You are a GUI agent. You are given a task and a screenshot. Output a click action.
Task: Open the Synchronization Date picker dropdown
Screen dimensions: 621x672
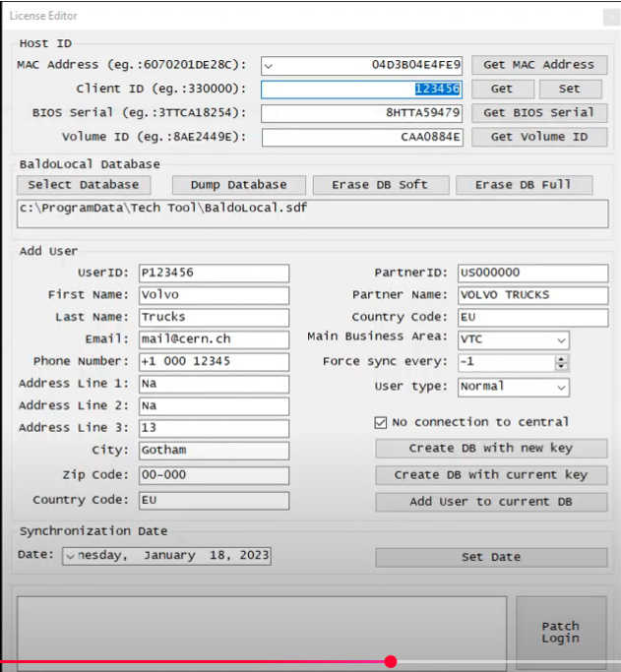point(70,556)
